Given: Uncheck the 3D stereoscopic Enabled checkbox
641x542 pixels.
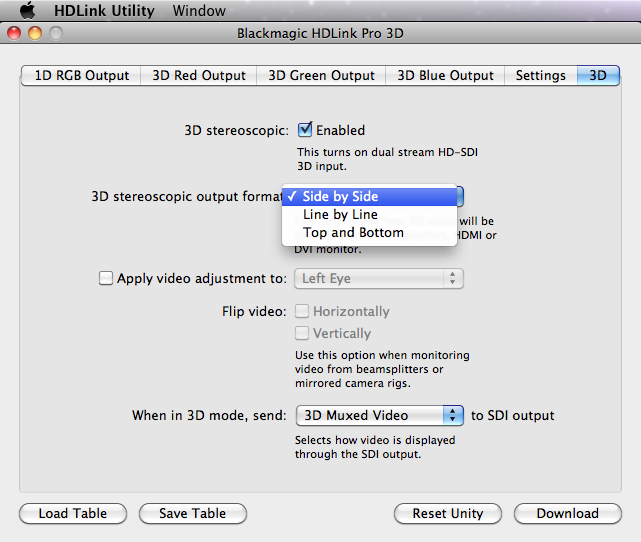Looking at the screenshot, I should pyautogui.click(x=305, y=130).
